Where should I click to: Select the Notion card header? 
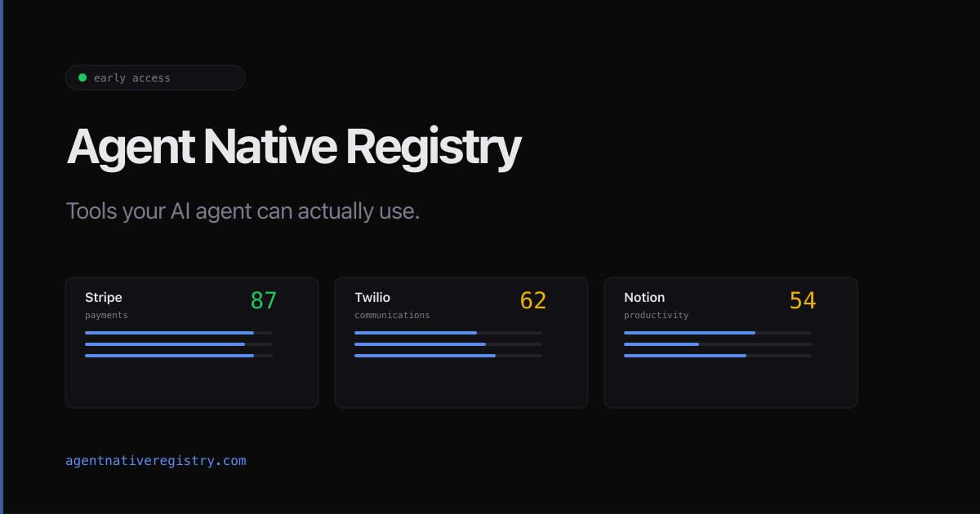(644, 297)
